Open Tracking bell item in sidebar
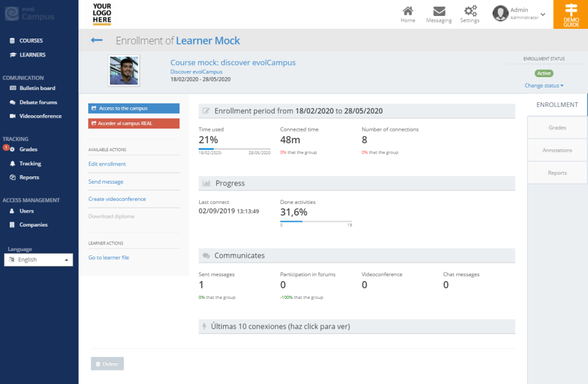 (x=30, y=164)
